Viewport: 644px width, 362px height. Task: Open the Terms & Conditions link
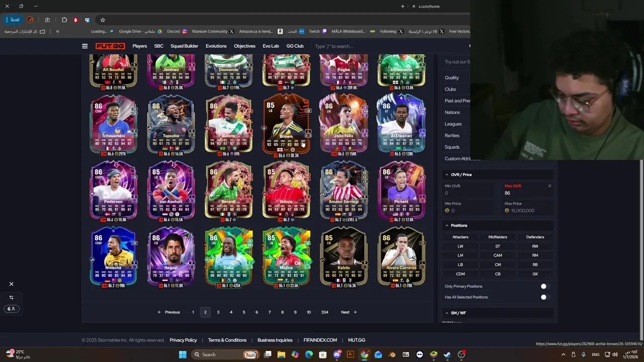point(227,340)
